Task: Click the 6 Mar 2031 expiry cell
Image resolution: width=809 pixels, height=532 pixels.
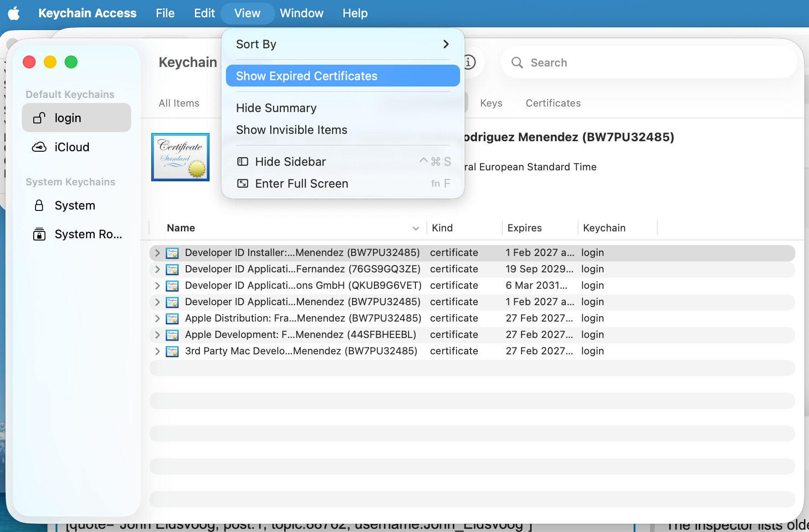Action: [x=537, y=286]
